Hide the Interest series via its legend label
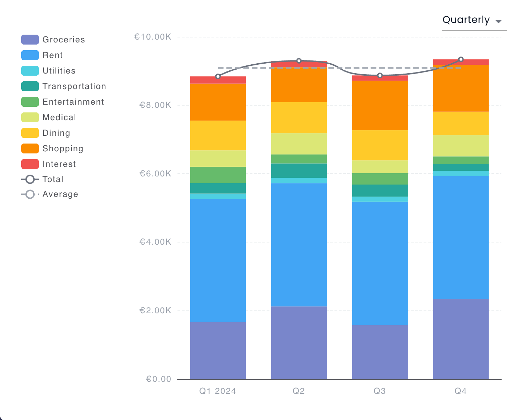Screen dimensions: 524x420 [x=59, y=164]
